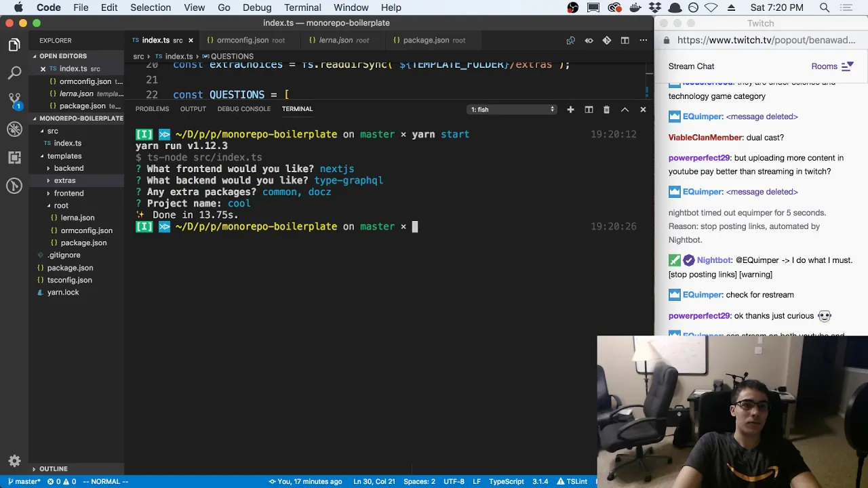Open the Debug view in activity bar
Viewport: 868px width, 488px height.
14,129
